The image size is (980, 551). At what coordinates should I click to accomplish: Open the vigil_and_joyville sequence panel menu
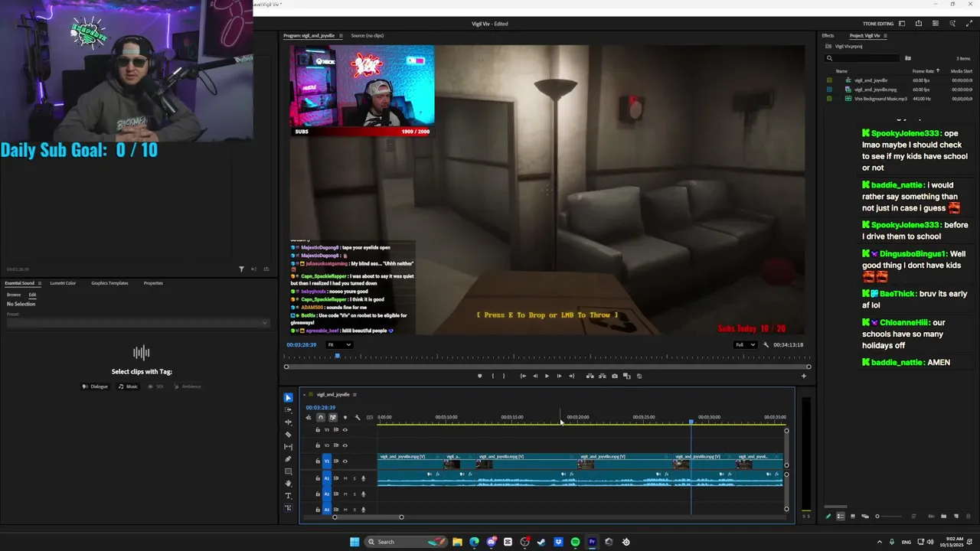click(x=354, y=395)
